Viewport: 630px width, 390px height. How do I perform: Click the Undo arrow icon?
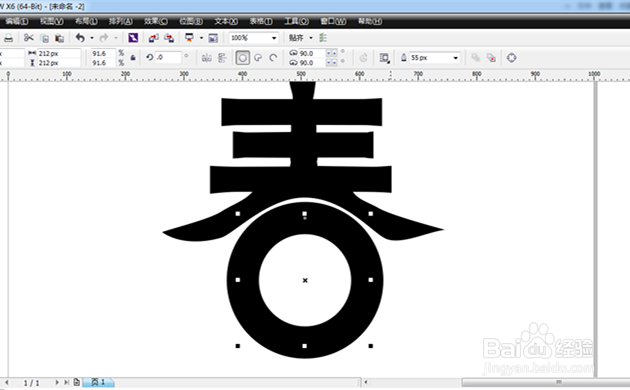[80, 38]
